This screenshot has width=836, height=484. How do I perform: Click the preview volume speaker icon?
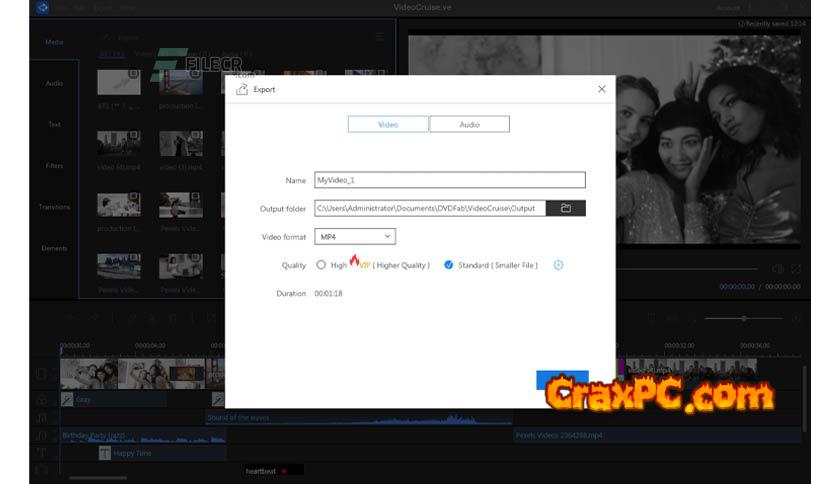(777, 269)
